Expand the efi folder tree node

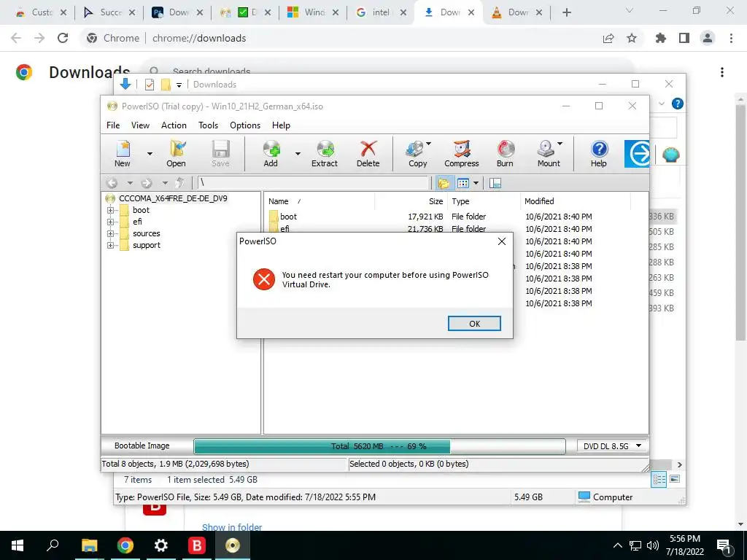[x=111, y=222]
